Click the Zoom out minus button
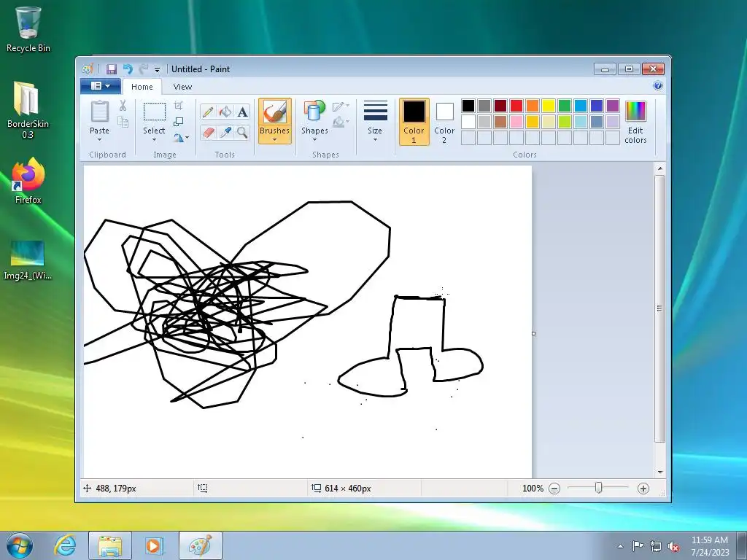 click(554, 488)
